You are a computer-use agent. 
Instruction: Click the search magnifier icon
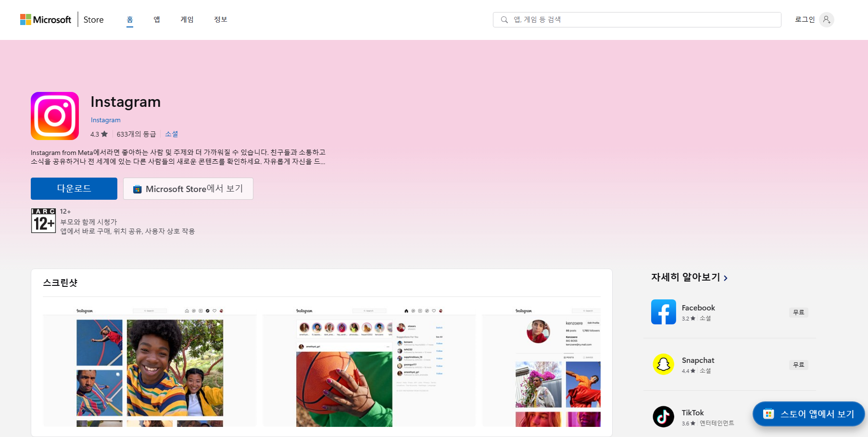(x=504, y=20)
